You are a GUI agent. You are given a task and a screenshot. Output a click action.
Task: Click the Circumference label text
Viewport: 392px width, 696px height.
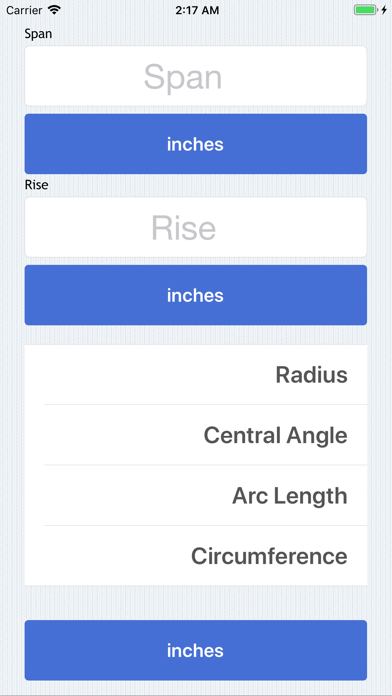click(x=269, y=556)
